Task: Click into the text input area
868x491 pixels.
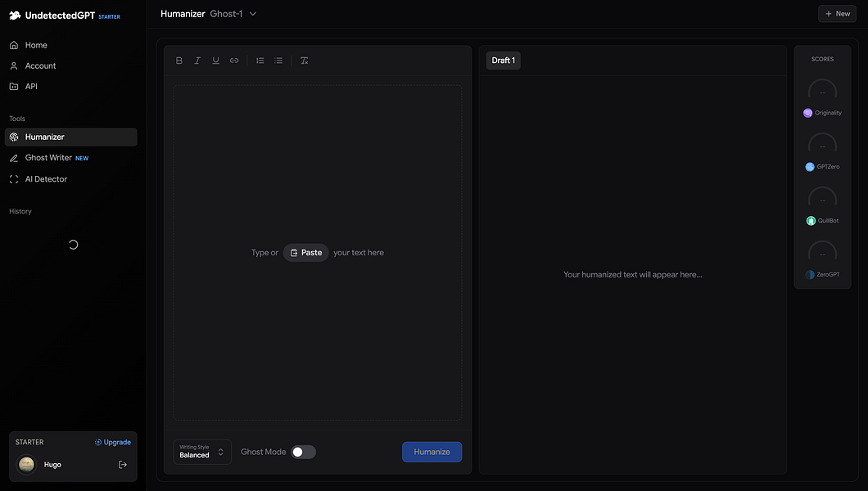Action: [x=318, y=253]
